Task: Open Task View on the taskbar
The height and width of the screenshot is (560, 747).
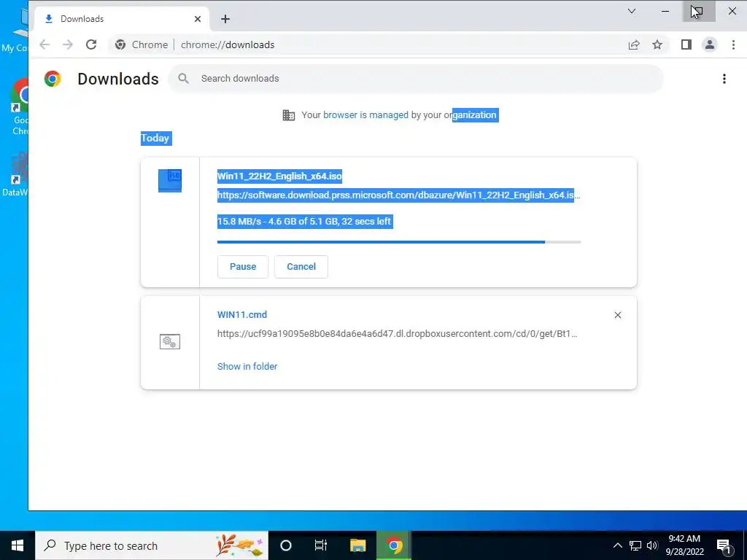Action: pyautogui.click(x=321, y=545)
